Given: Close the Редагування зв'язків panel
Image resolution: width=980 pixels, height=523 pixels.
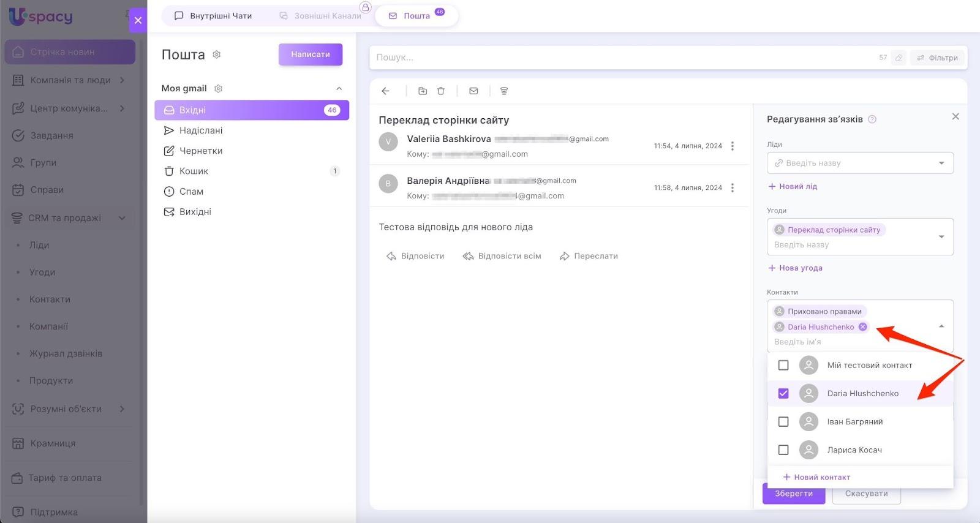Looking at the screenshot, I should 956,116.
